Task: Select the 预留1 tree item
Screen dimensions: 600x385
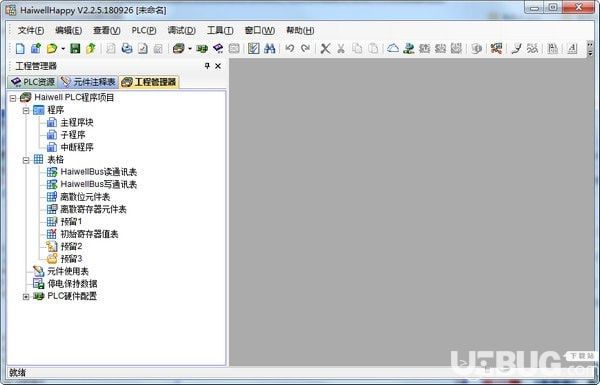Action: [71, 222]
